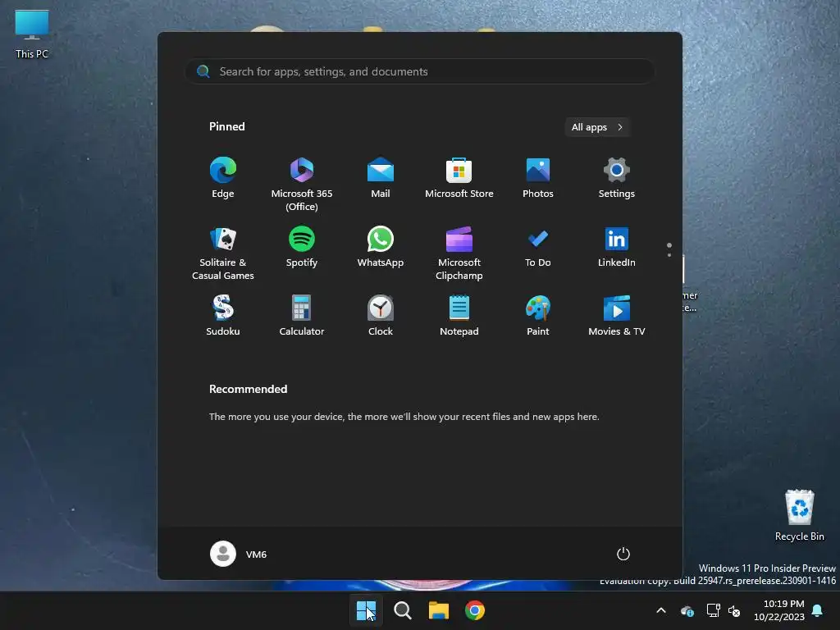Open File Explorer from taskbar
840x630 pixels.
click(x=438, y=610)
